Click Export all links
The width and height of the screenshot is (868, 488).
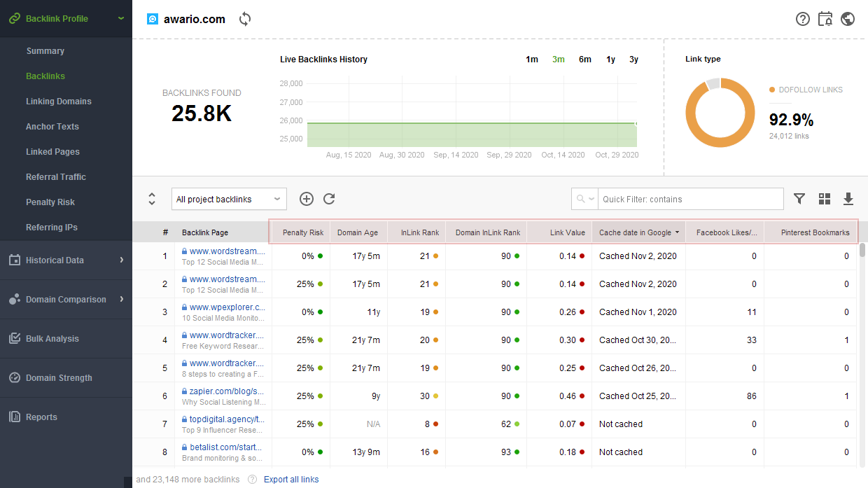(x=291, y=480)
